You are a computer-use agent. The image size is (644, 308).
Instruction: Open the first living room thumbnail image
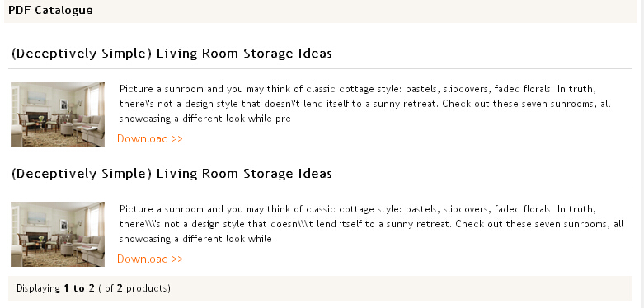58,114
